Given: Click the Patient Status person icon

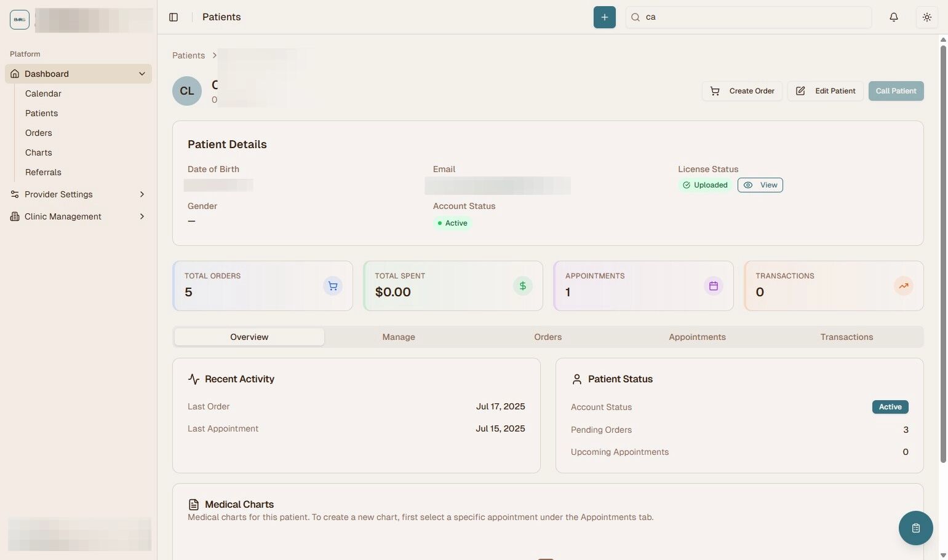Looking at the screenshot, I should (576, 379).
